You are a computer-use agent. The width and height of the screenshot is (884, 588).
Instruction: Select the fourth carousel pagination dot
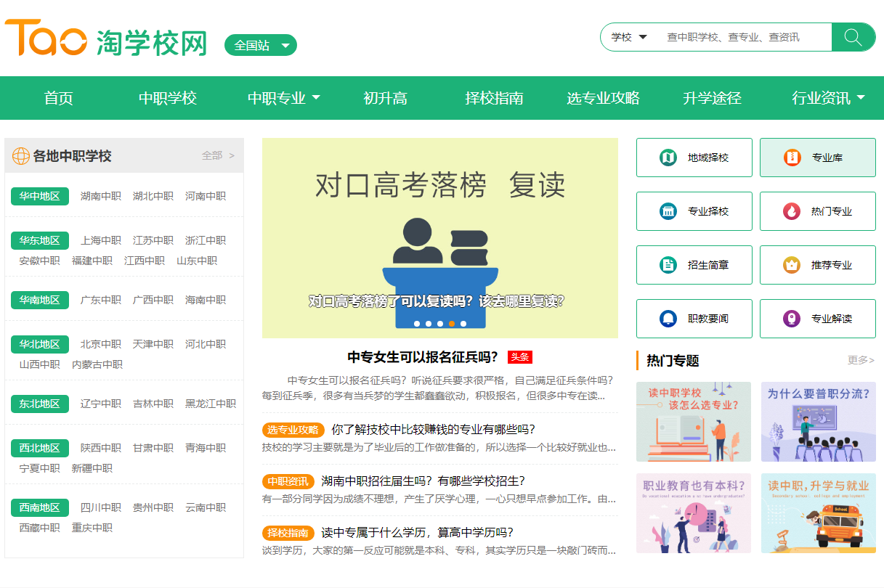tap(453, 324)
